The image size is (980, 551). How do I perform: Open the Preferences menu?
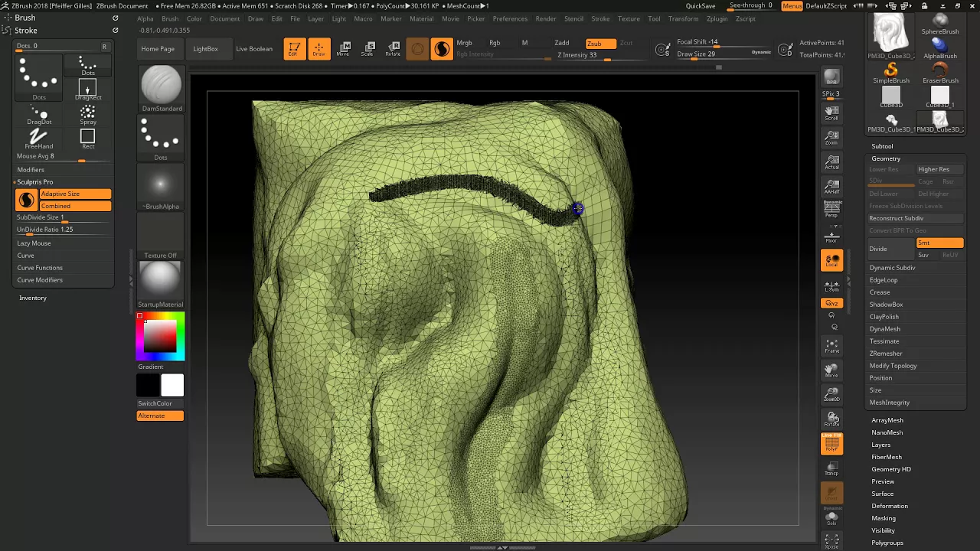(x=510, y=18)
